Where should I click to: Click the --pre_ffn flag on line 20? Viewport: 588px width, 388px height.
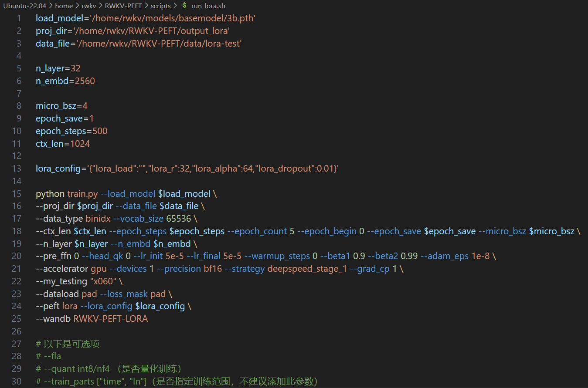click(x=54, y=256)
